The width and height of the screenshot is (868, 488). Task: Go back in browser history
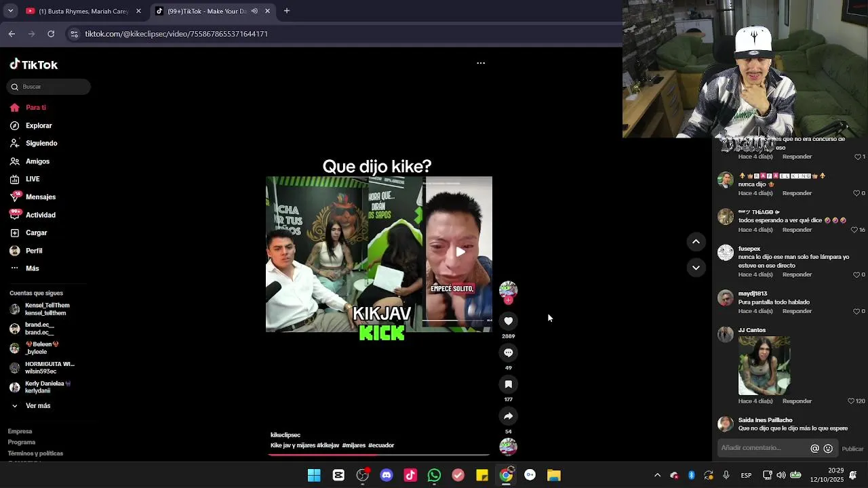click(12, 34)
